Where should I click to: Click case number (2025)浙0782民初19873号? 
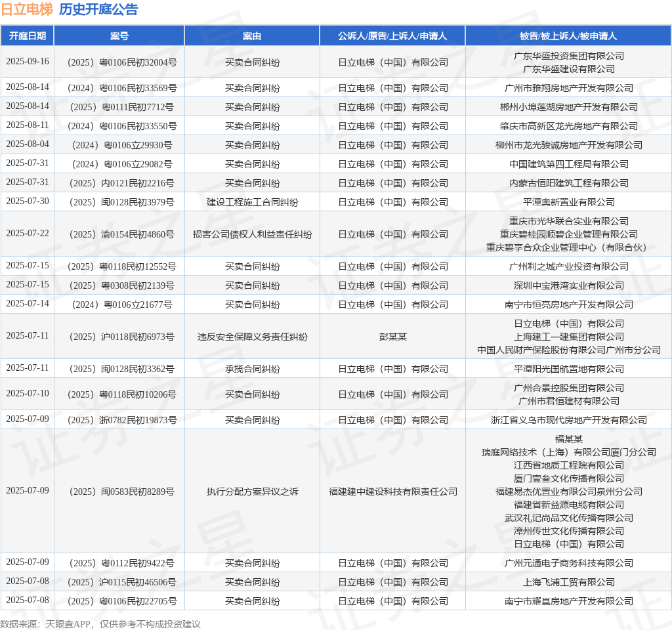pos(121,420)
